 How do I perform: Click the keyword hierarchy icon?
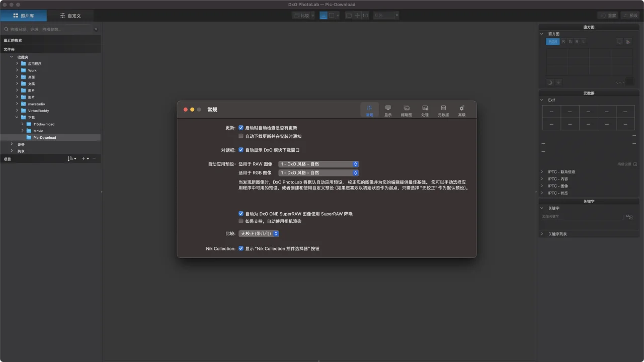(629, 217)
